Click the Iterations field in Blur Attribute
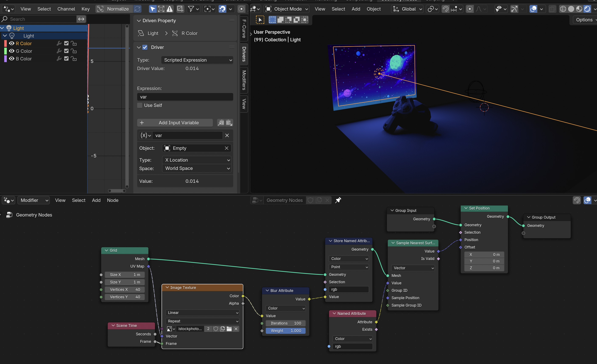The height and width of the screenshot is (364, 597). click(286, 323)
